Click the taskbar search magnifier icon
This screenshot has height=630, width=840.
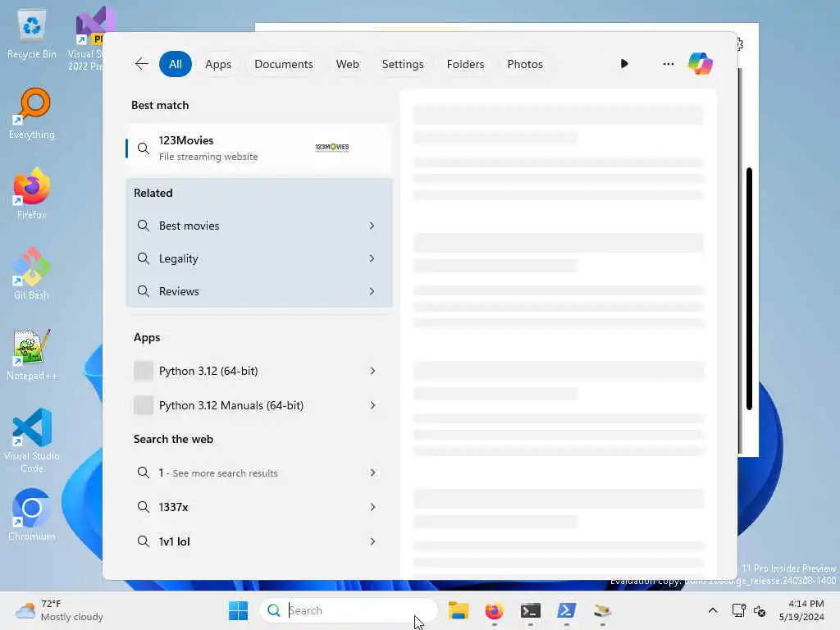point(274,610)
